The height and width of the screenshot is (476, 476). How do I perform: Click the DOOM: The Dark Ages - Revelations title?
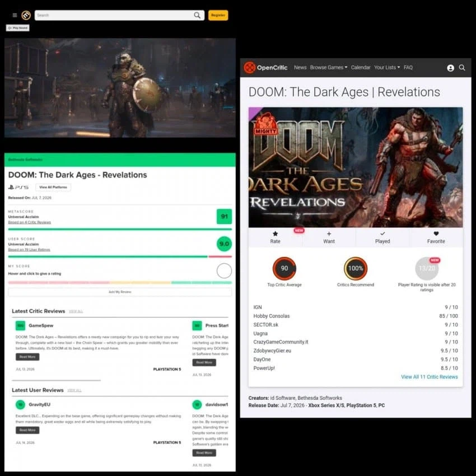77,175
